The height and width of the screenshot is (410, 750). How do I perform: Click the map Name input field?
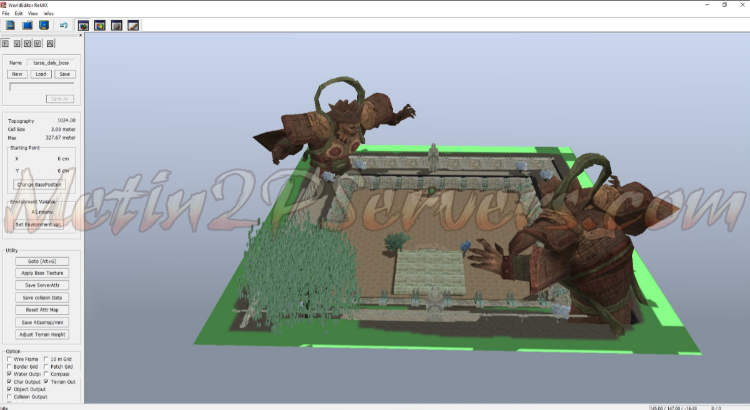(x=51, y=63)
